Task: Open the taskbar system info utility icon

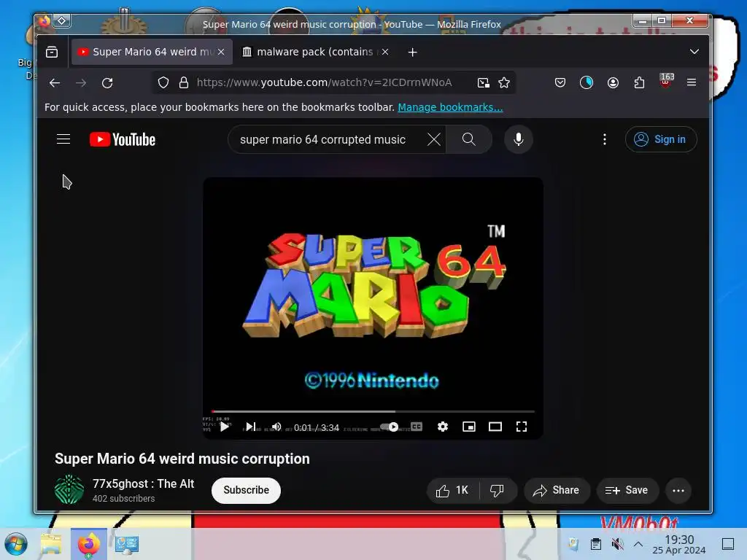Action: [127, 544]
